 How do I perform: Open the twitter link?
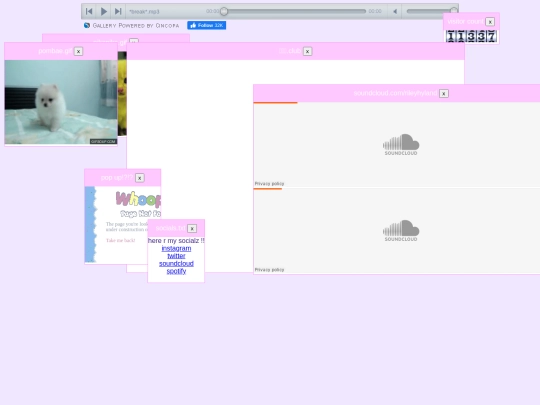(176, 256)
